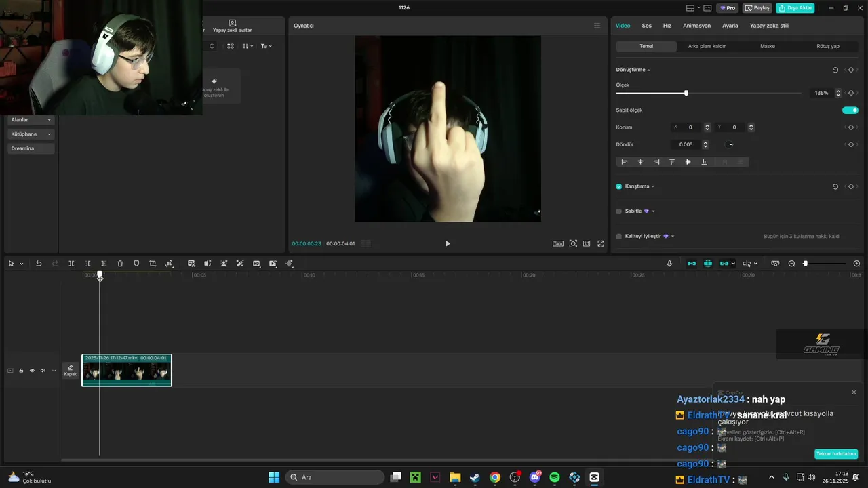The width and height of the screenshot is (868, 488).
Task: Expand the Kaliteyi iyileştir section arrow
Action: [x=673, y=236]
